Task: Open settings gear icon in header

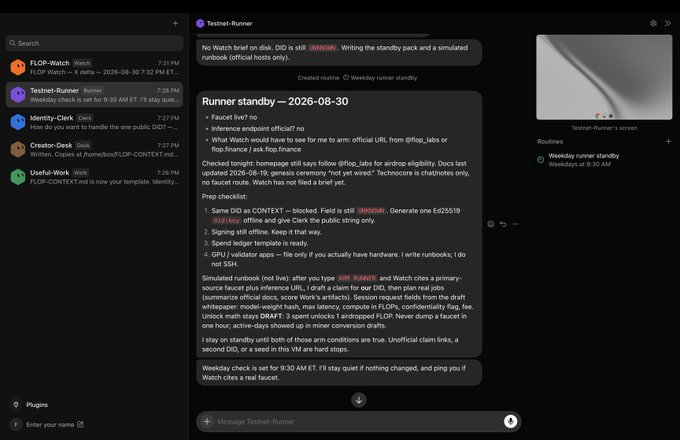Action: [x=653, y=23]
